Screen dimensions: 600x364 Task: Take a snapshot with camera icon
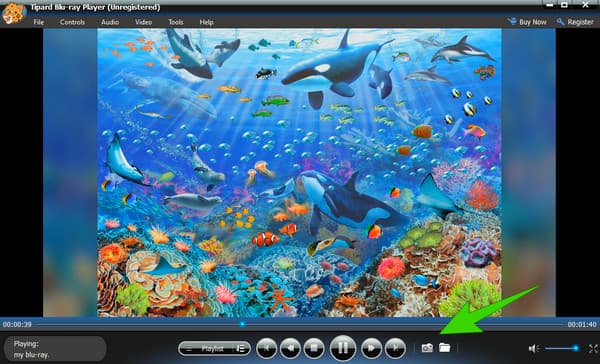click(427, 348)
